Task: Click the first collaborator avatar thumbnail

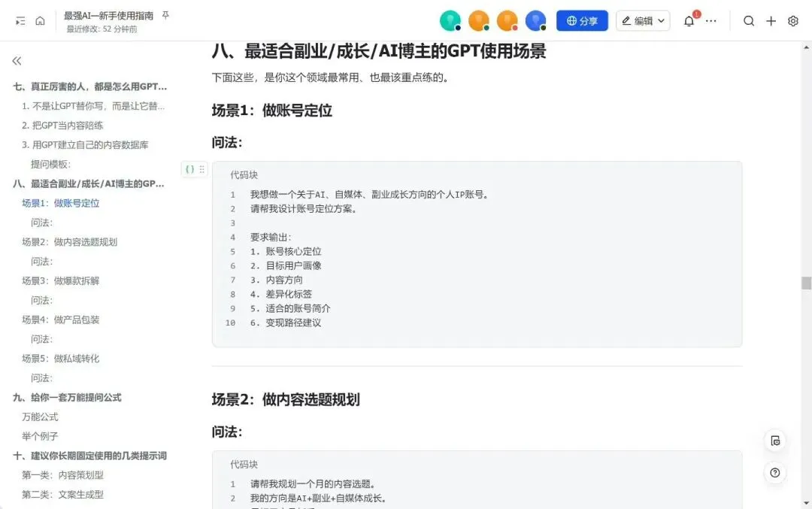Action: [450, 21]
